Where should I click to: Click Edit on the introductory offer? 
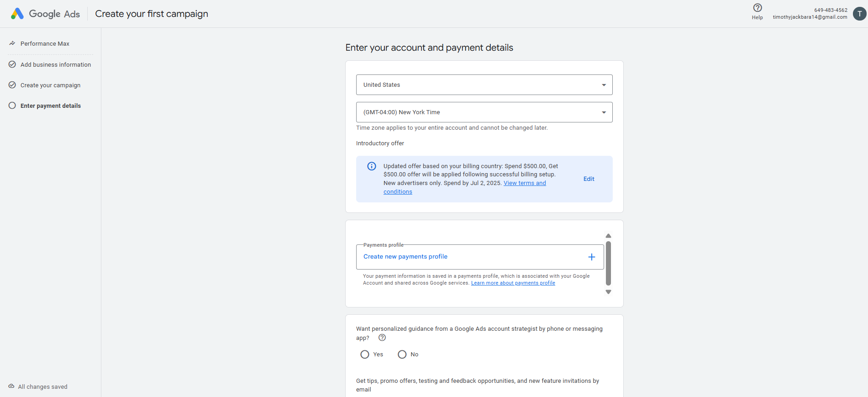click(589, 179)
